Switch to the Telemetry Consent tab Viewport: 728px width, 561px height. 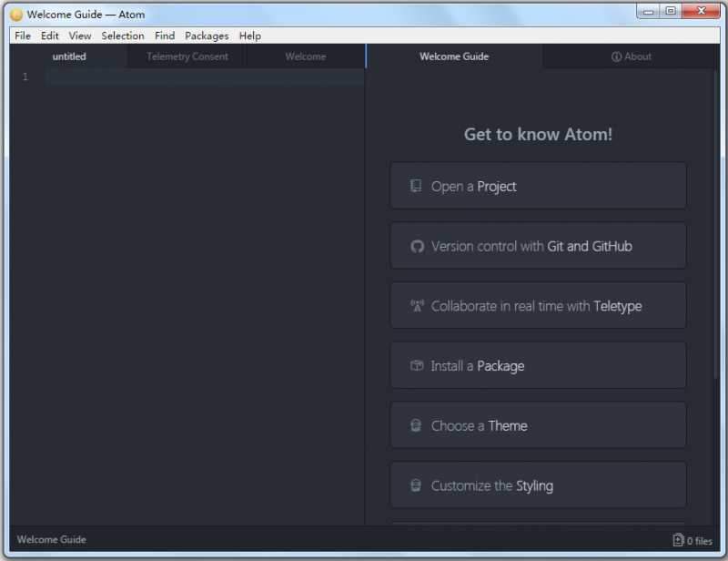pos(187,56)
